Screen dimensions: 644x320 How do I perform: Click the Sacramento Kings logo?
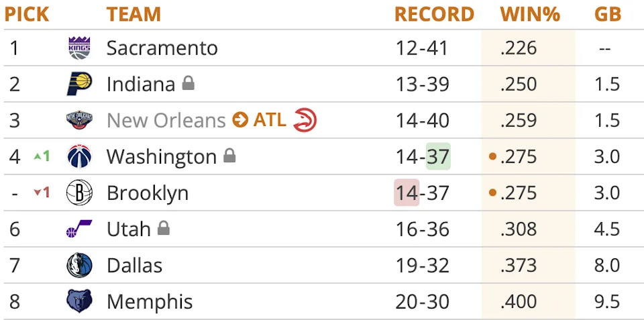(79, 48)
